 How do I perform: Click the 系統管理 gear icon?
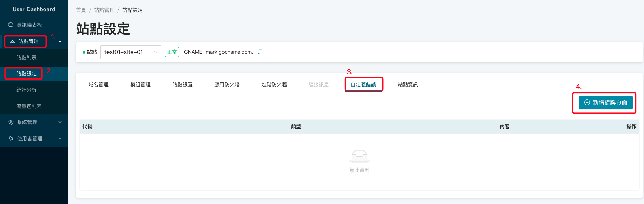11,122
